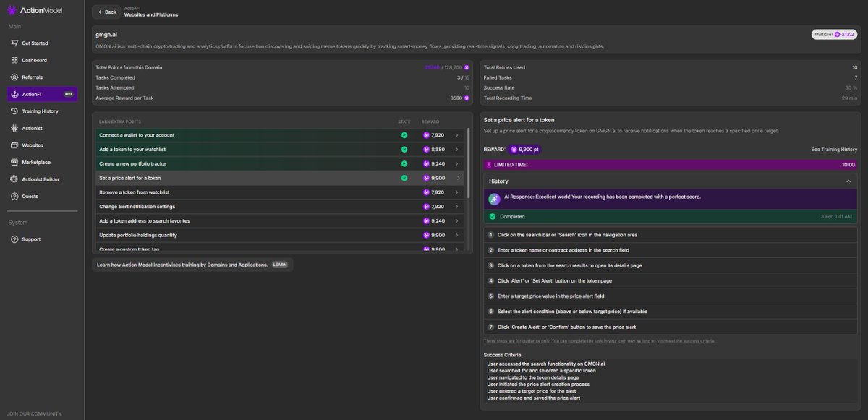Click the token icon beside Total Points value
Image resolution: width=868 pixels, height=420 pixels.
click(467, 67)
